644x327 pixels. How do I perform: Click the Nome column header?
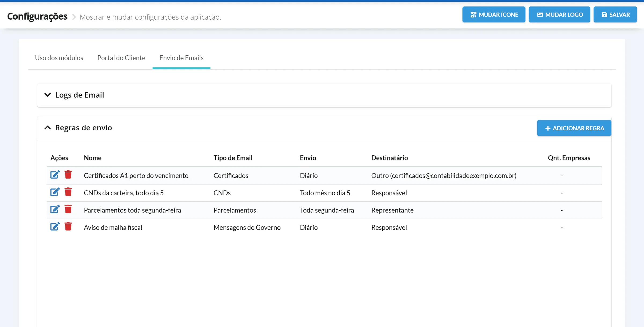93,158
